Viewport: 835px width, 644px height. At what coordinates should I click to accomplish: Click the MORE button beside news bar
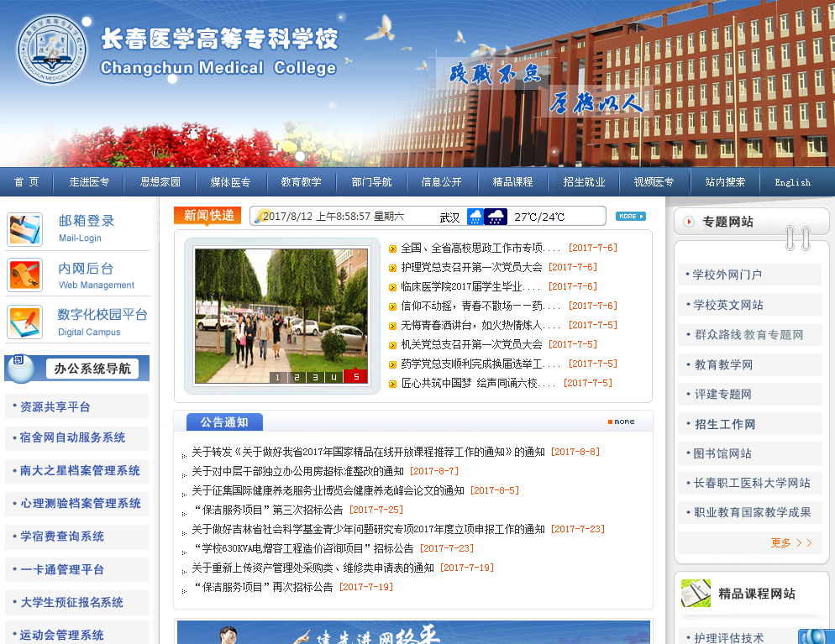630,216
